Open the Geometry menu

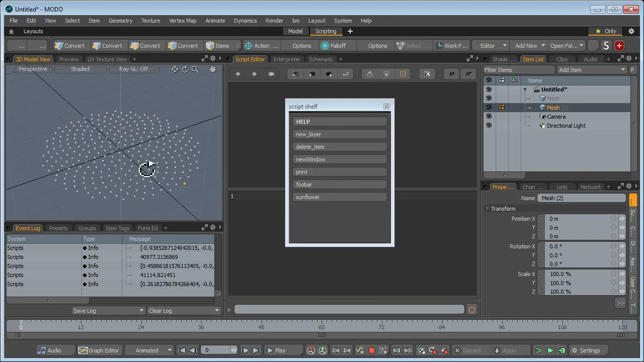(121, 21)
